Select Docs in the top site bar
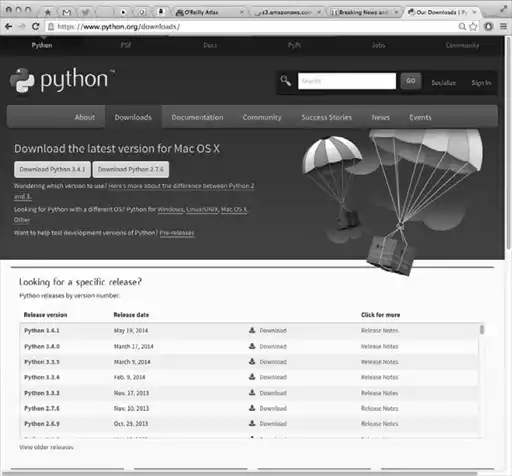512x476 pixels. tap(210, 45)
